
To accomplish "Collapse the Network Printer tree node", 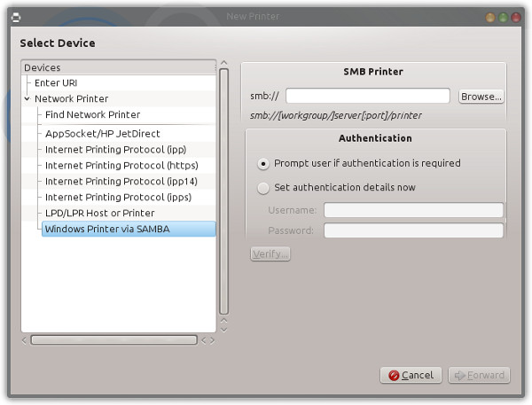I will point(27,98).
